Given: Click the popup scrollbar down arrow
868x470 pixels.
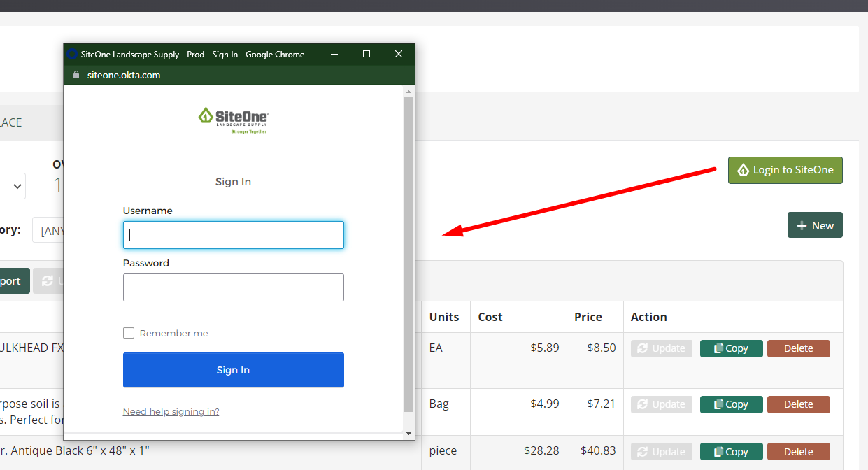Looking at the screenshot, I should click(x=409, y=434).
